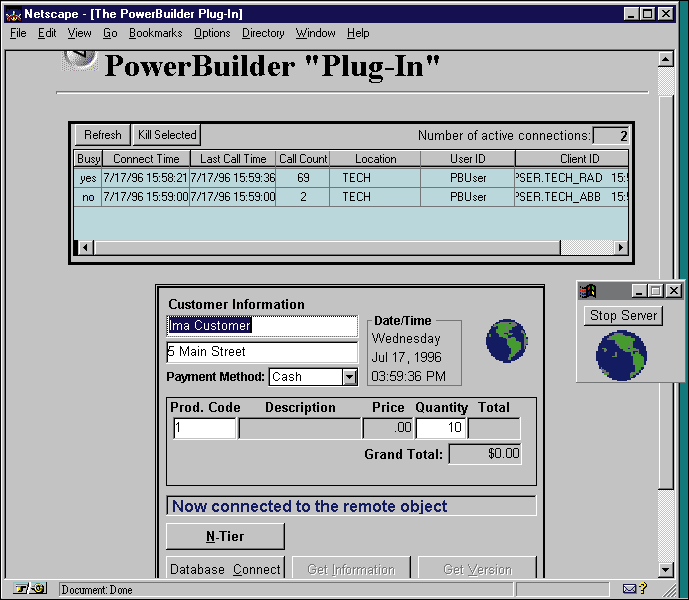Screen dimensions: 689x600
Task: Click page vertical scrollbar up arrow
Action: coord(666,58)
